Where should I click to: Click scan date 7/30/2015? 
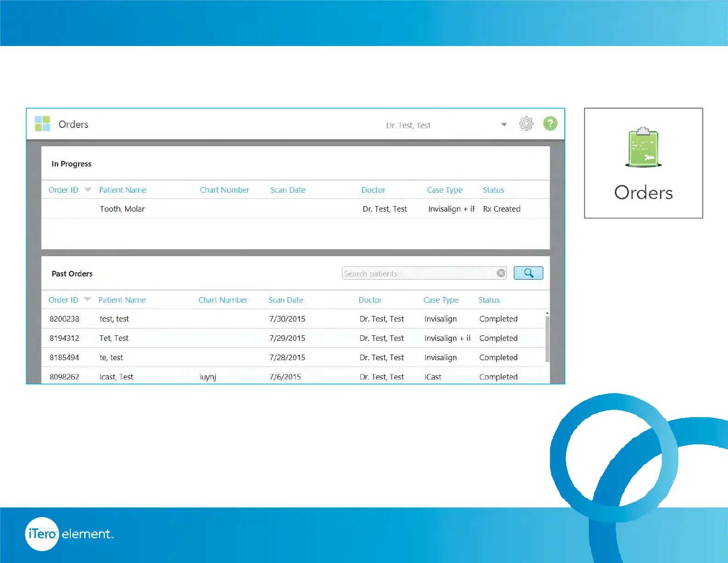pyautogui.click(x=287, y=319)
